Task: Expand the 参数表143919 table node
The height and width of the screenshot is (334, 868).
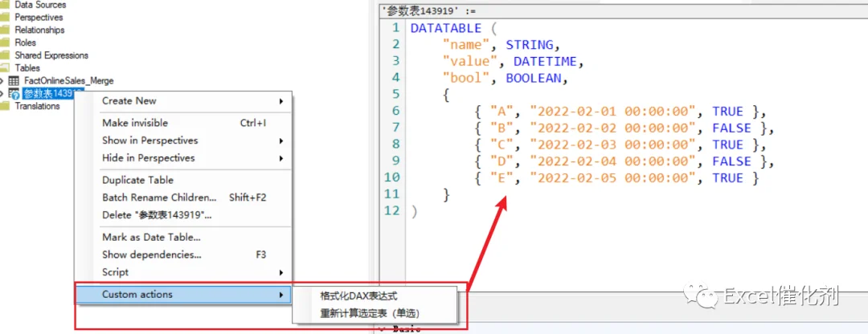Action: click(x=2, y=93)
